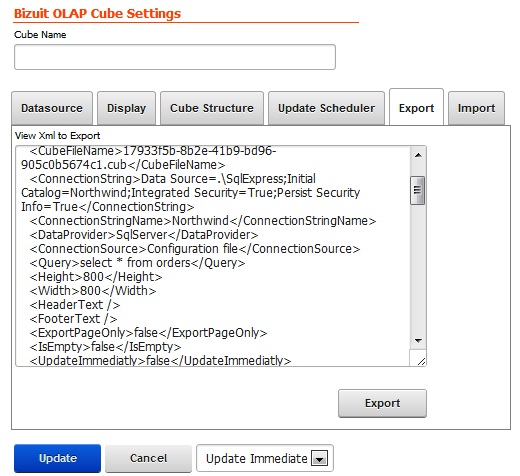The height and width of the screenshot is (476, 520).
Task: Click the ConnectionStringName Northwind line
Action: click(202, 221)
